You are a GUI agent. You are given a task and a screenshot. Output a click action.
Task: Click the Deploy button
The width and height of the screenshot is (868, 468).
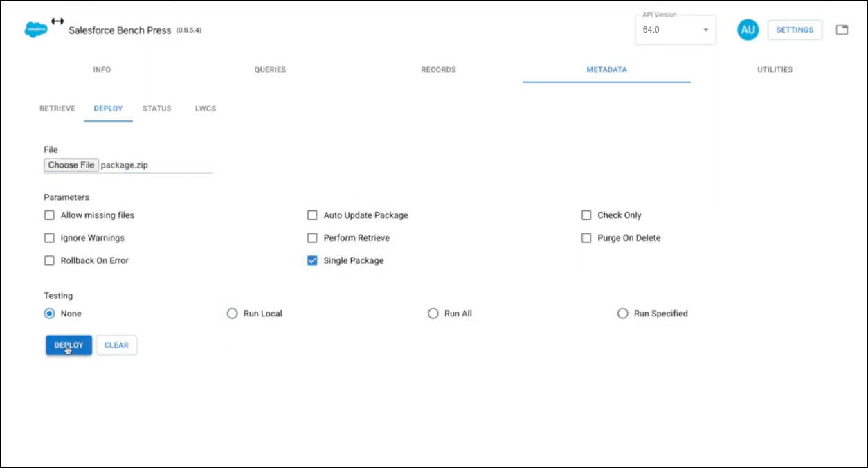point(69,345)
